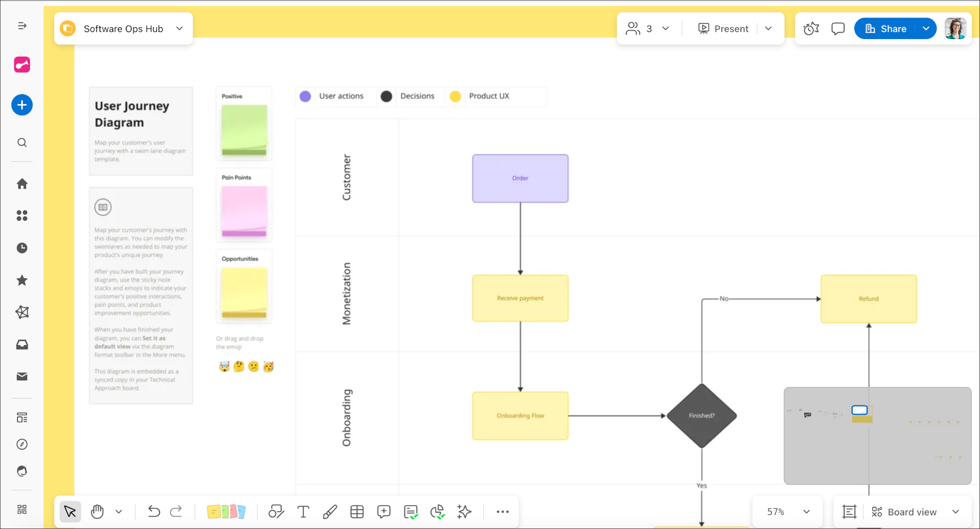Click the Share button
980x529 pixels.
tap(886, 29)
